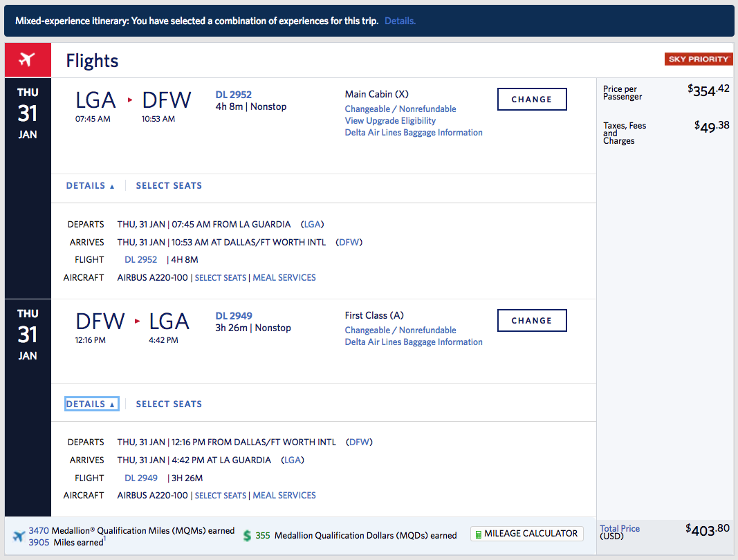
Task: Change the DFW to LGA flight
Action: 532,321
